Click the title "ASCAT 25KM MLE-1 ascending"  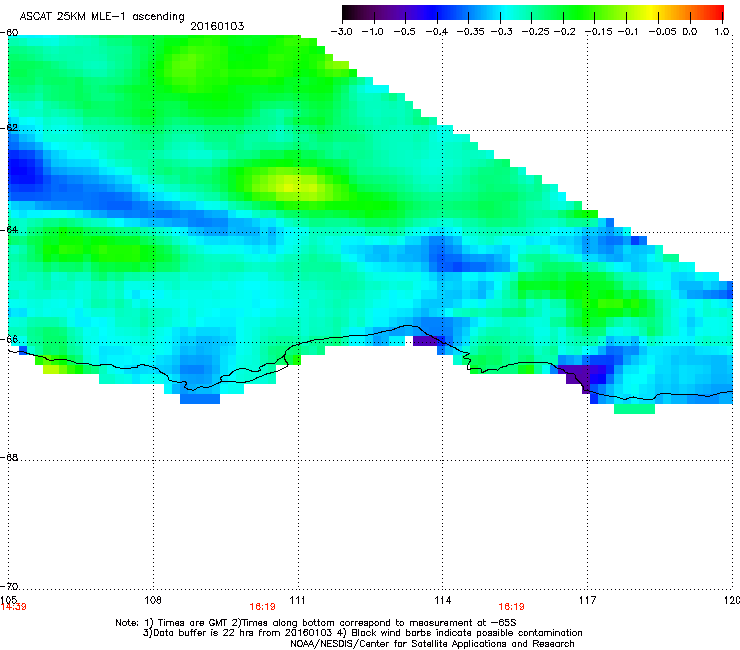(x=102, y=17)
